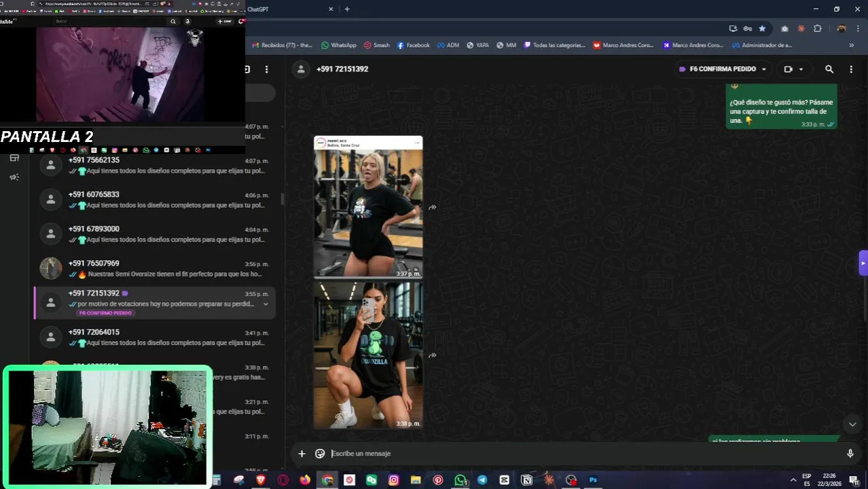Screen dimensions: 868x489
Task: Open Telegram from the taskbar
Action: click(482, 480)
